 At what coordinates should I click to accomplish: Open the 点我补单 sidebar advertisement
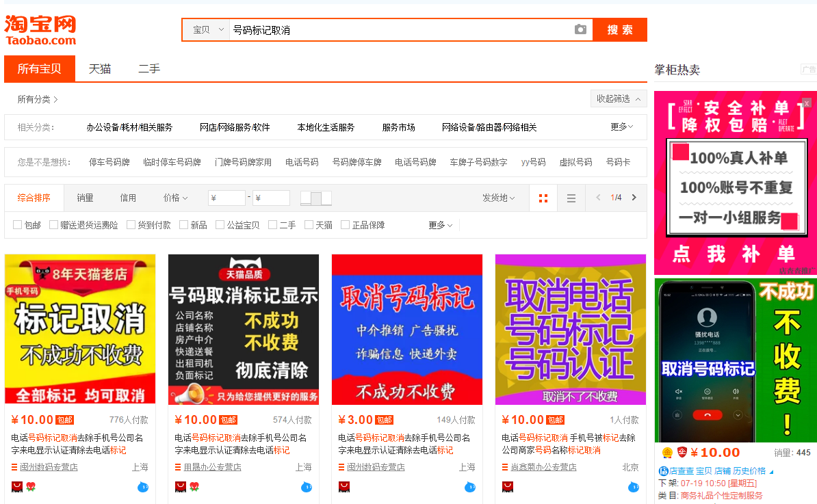pyautogui.click(x=735, y=183)
